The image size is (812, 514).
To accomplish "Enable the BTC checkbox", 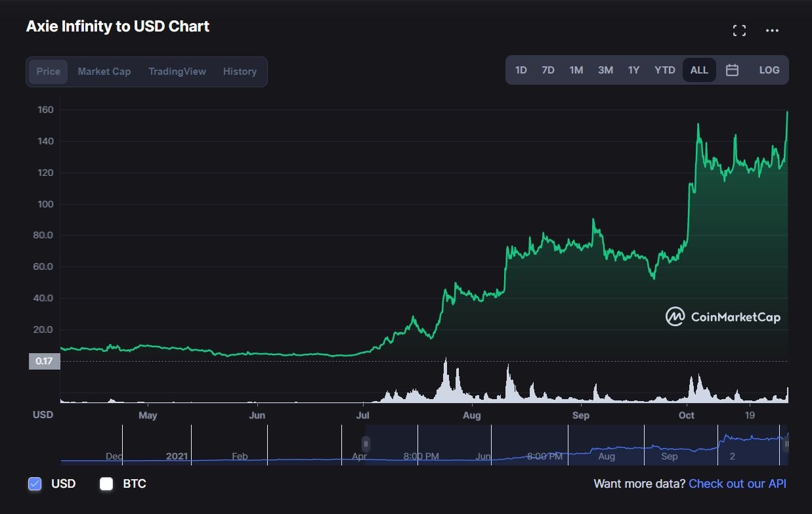I will pyautogui.click(x=106, y=484).
